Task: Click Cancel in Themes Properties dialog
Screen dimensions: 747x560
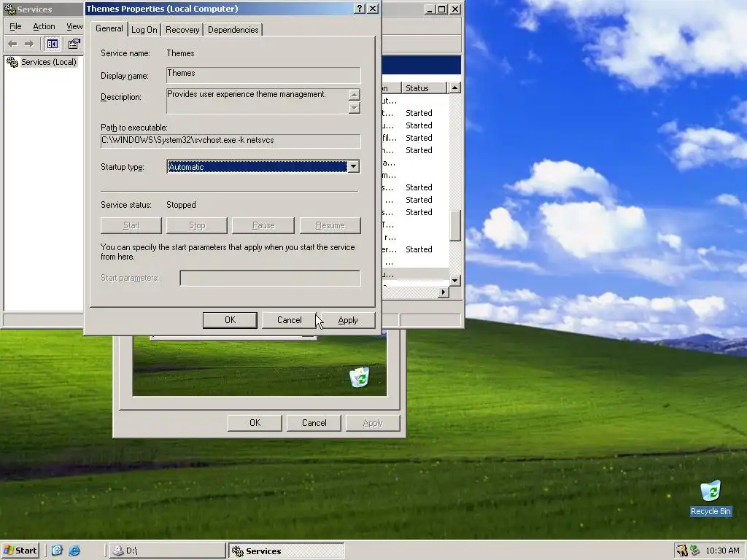Action: point(289,320)
